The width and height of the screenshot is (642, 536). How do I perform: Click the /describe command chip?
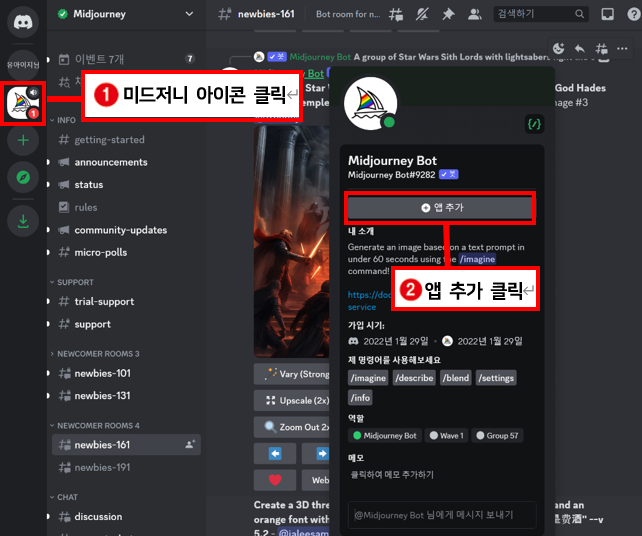coord(414,378)
